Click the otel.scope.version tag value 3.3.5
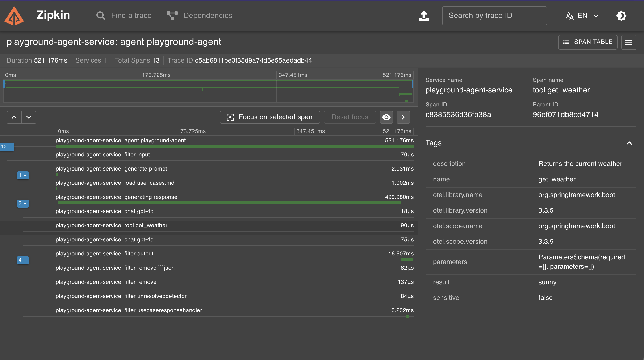The image size is (644, 360). [546, 242]
